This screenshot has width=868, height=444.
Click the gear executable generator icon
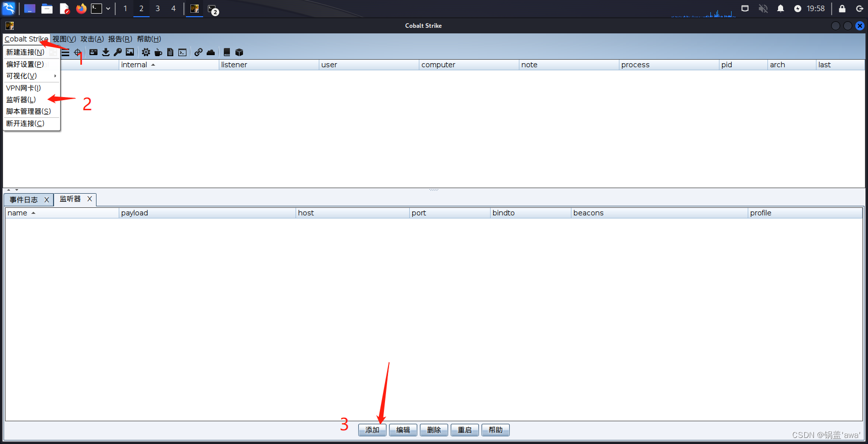pyautogui.click(x=146, y=52)
